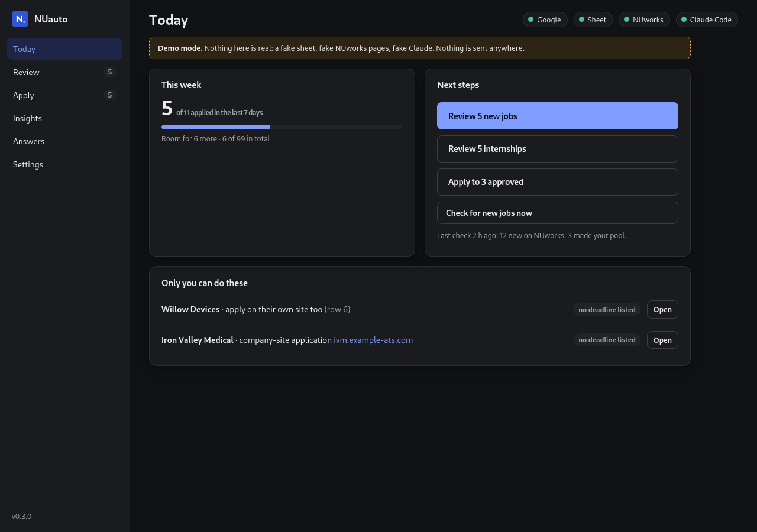This screenshot has width=757, height=532.
Task: Click the NUauto app name text
Action: [51, 19]
